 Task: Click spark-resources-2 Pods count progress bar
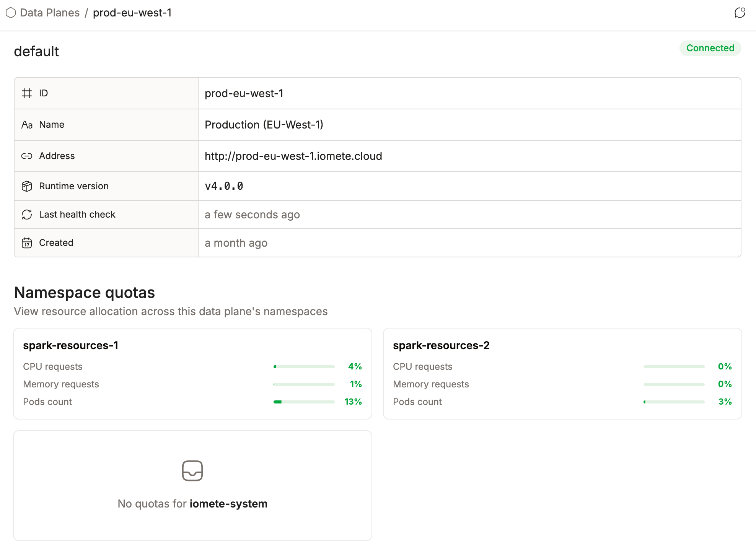674,402
